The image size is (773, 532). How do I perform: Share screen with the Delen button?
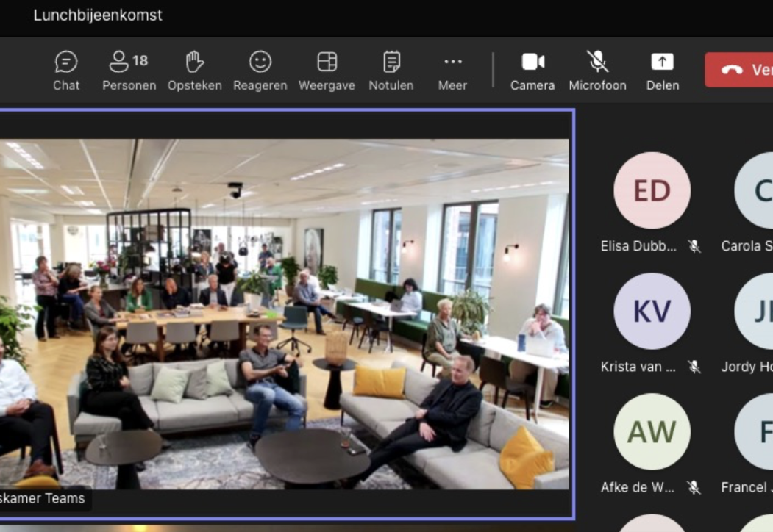pyautogui.click(x=662, y=71)
